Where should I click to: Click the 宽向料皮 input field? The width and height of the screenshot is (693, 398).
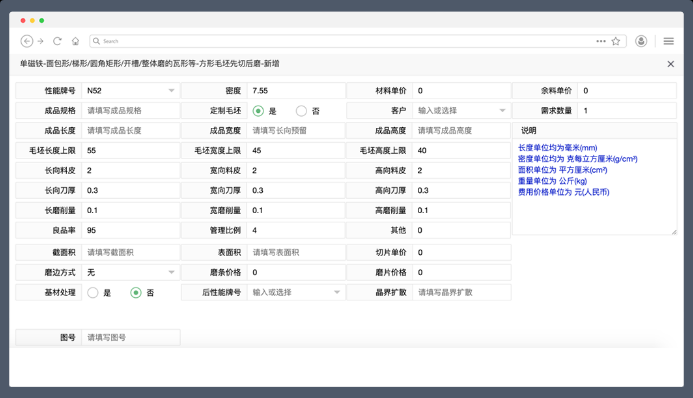(296, 170)
